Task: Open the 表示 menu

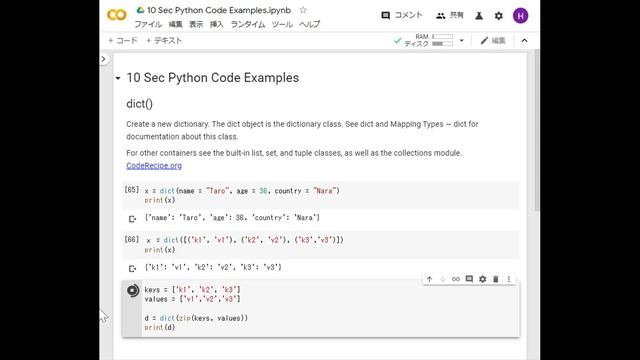Action: (196, 24)
